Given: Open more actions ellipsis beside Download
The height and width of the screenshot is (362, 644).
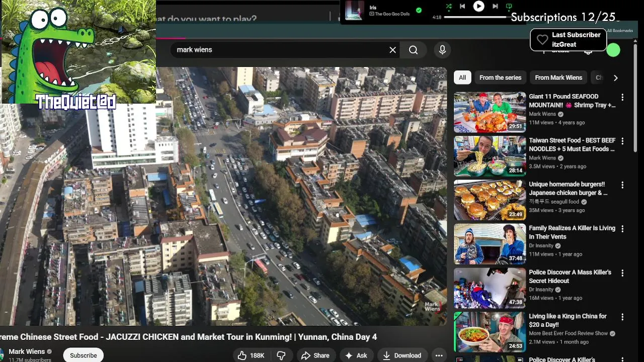Looking at the screenshot, I should [439, 355].
